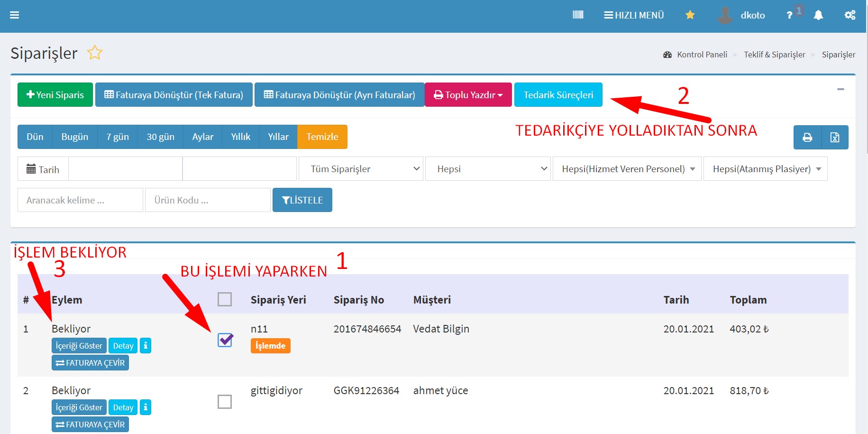The width and height of the screenshot is (868, 434).
Task: Export list with Excel file icon
Action: 834,138
